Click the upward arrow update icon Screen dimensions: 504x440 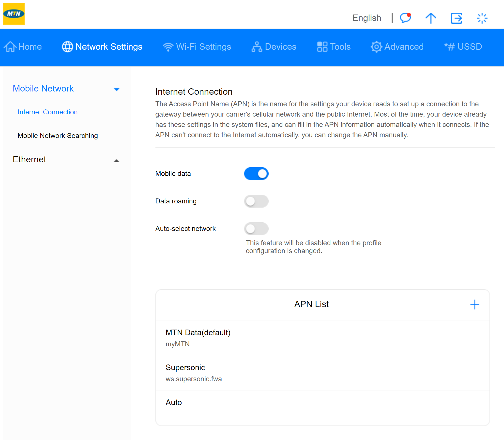[x=431, y=18]
